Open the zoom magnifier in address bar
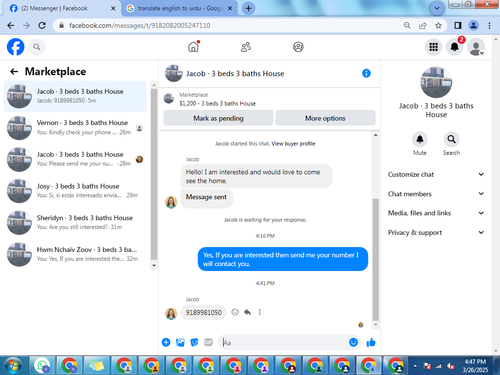The width and height of the screenshot is (500, 375). coord(407,25)
